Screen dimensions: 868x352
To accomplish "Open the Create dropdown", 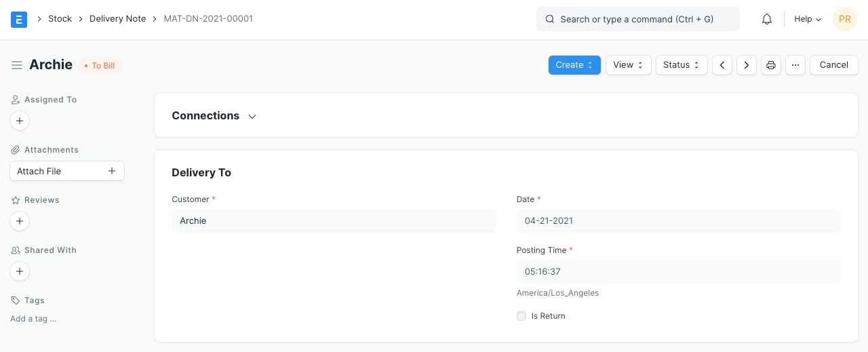I will click(x=574, y=65).
